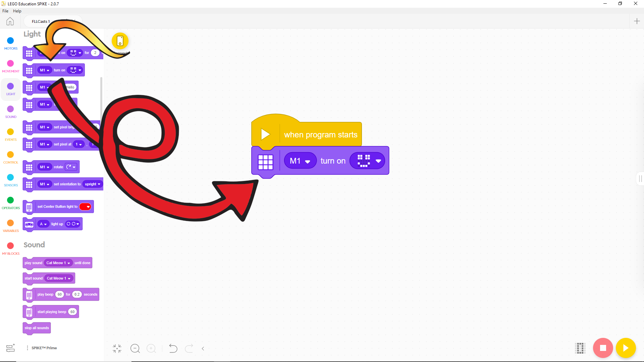
Task: Stop the running program
Action: (603, 348)
